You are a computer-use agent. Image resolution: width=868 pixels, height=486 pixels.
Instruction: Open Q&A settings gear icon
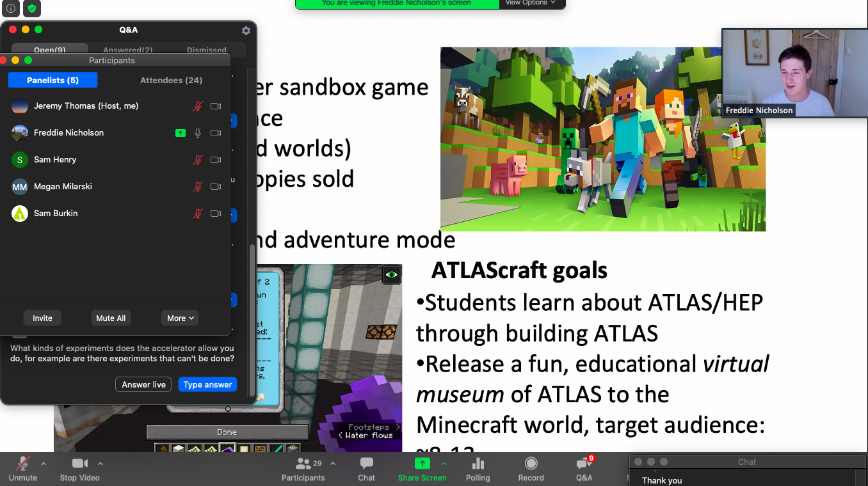click(246, 30)
